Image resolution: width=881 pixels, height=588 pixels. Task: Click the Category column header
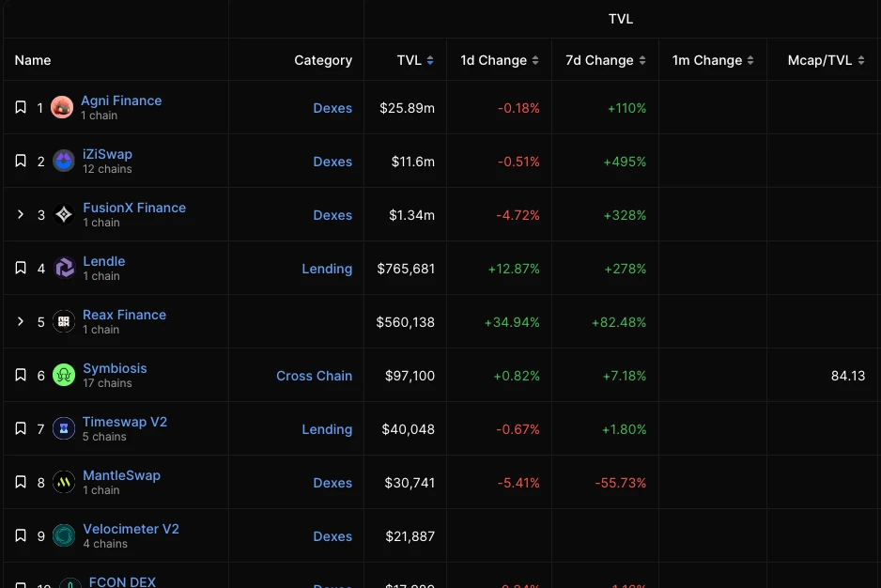coord(323,60)
